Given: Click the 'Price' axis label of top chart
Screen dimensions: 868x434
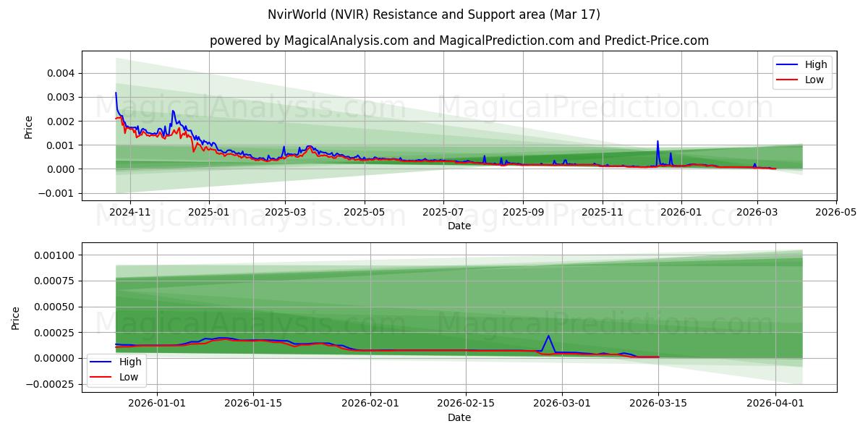Looking at the screenshot, I should 29,127.
